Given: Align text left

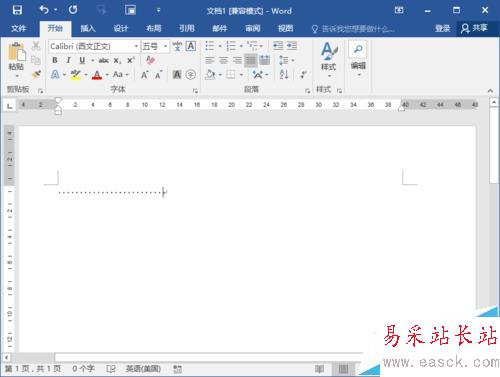Looking at the screenshot, I should [x=209, y=60].
